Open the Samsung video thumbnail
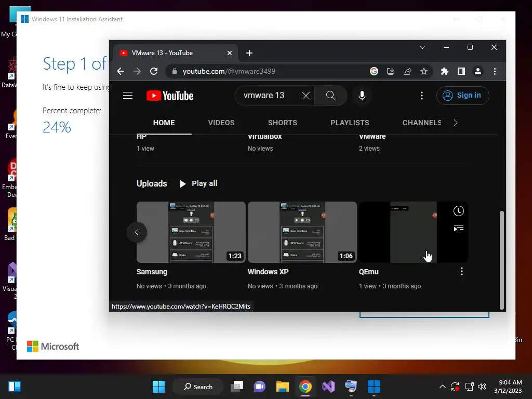This screenshot has height=399, width=532. pos(191,232)
